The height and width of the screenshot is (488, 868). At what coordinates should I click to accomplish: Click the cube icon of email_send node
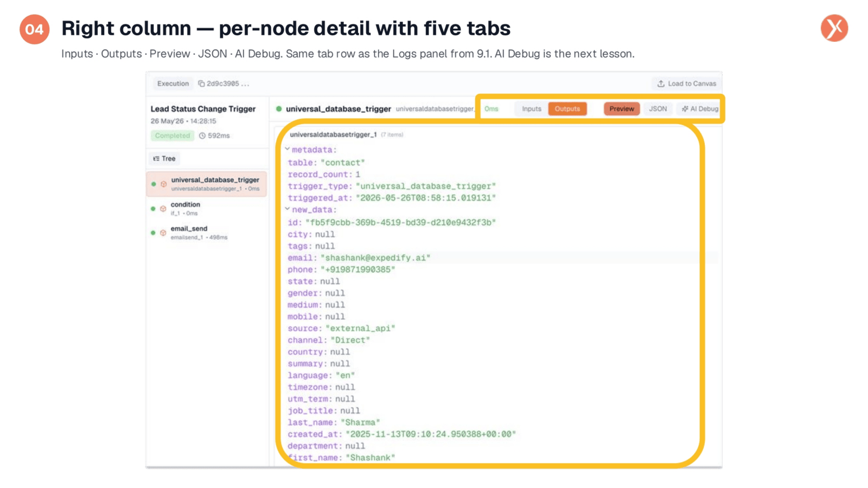[163, 233]
